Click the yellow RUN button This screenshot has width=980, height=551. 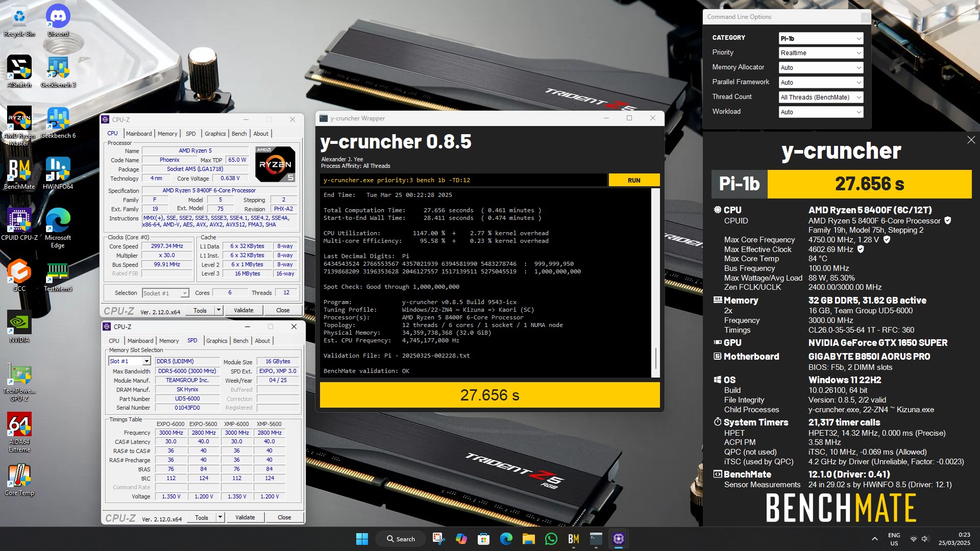pos(634,180)
